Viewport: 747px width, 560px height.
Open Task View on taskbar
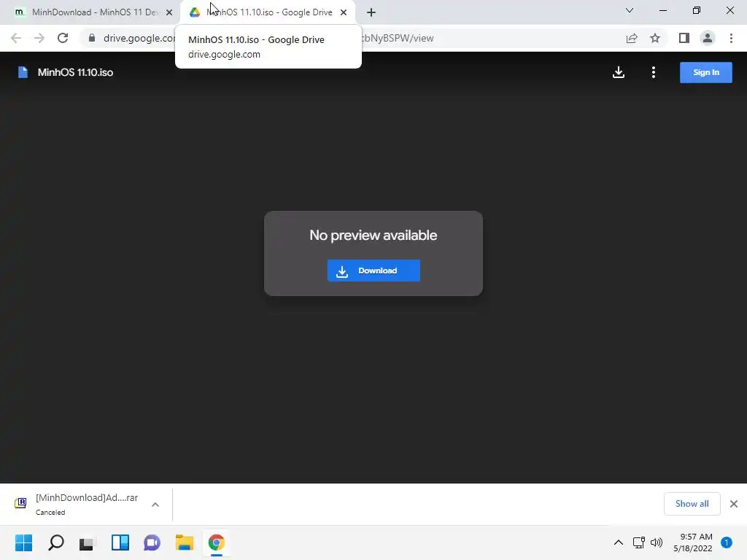(x=88, y=542)
